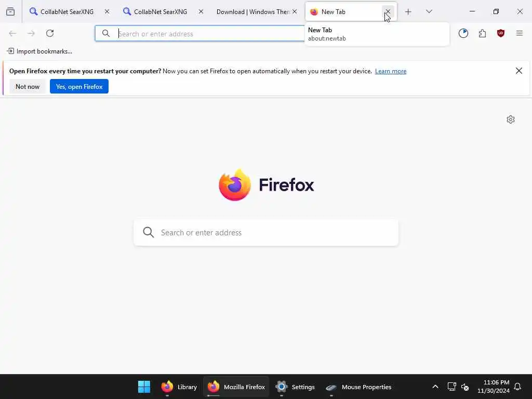The width and height of the screenshot is (532, 399).
Task: Switch to Library window in taskbar
Action: coord(179,387)
